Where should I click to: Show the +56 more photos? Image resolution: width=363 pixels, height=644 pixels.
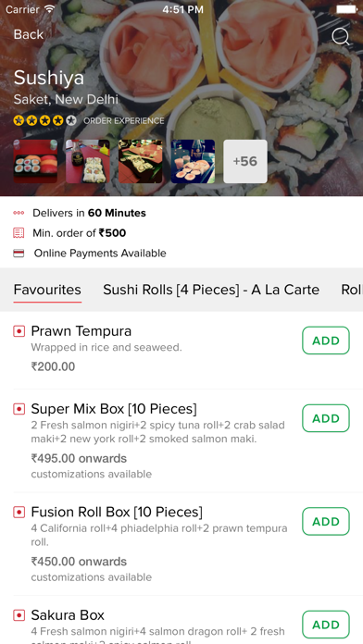245,161
